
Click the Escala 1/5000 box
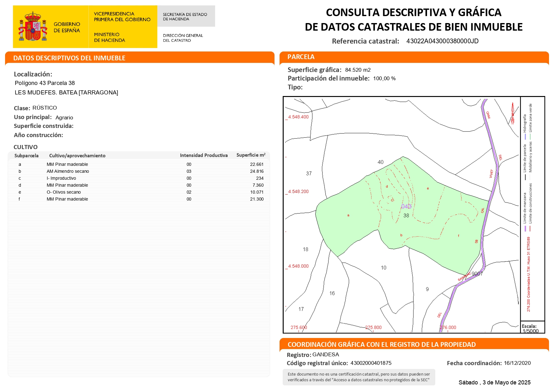coord(532,328)
